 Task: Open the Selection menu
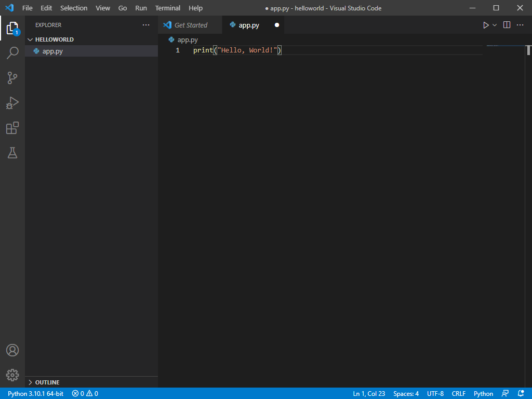coord(74,8)
